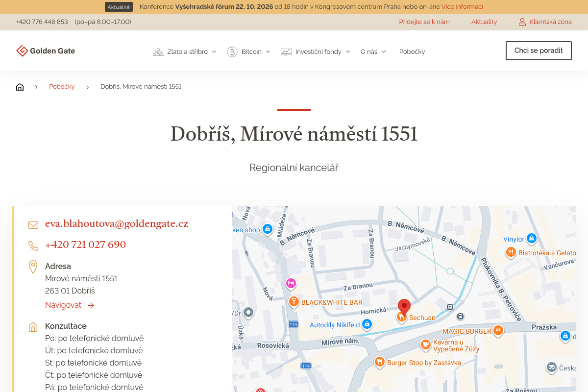Viewport: 588px width, 392px height.
Task: Click the phone icon beside +420 721 027 690
Action: [33, 245]
